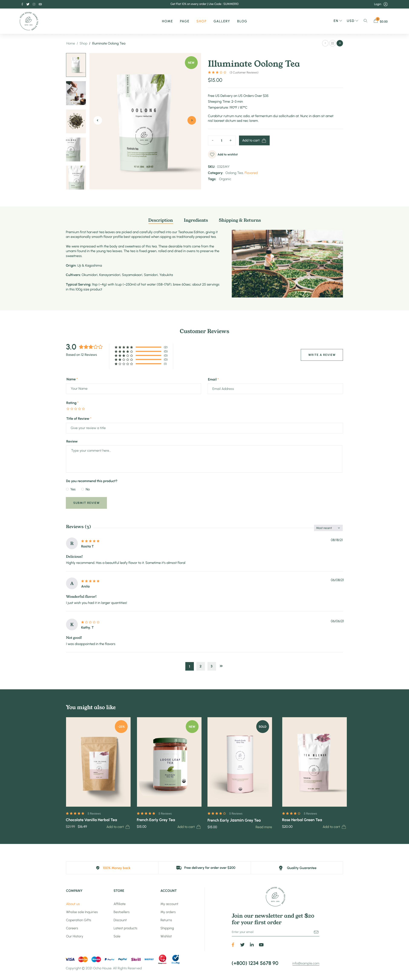The width and height of the screenshot is (409, 980).
Task: Set rating with fifth star in form
Action: [x=83, y=409]
